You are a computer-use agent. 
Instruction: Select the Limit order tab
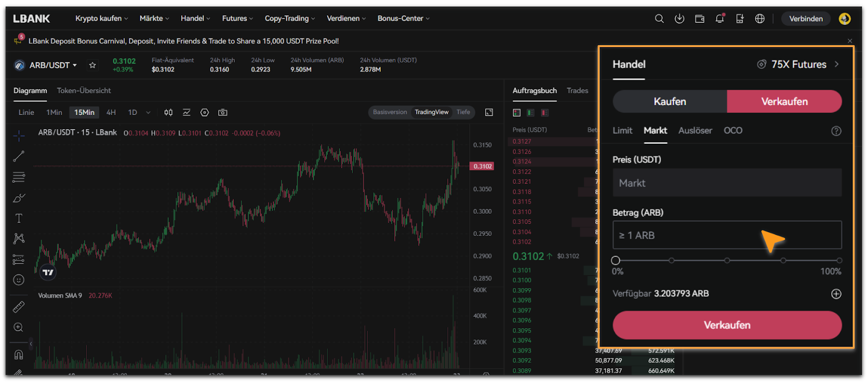[622, 131]
